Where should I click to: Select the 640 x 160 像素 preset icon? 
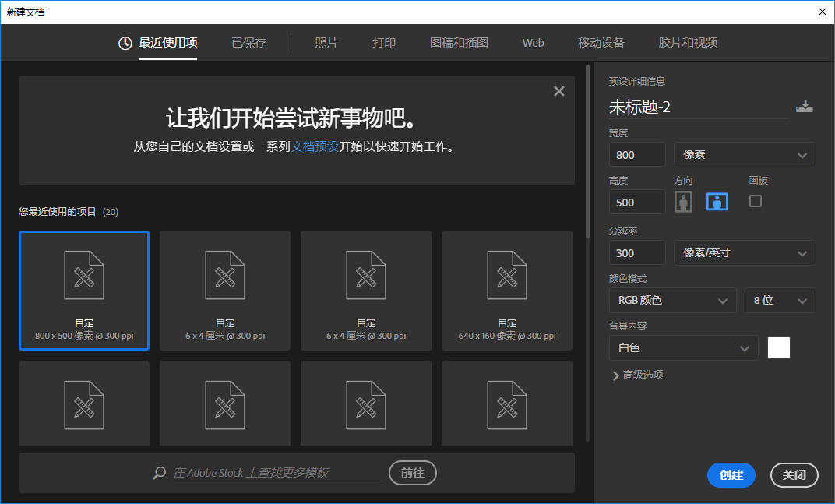click(x=506, y=275)
